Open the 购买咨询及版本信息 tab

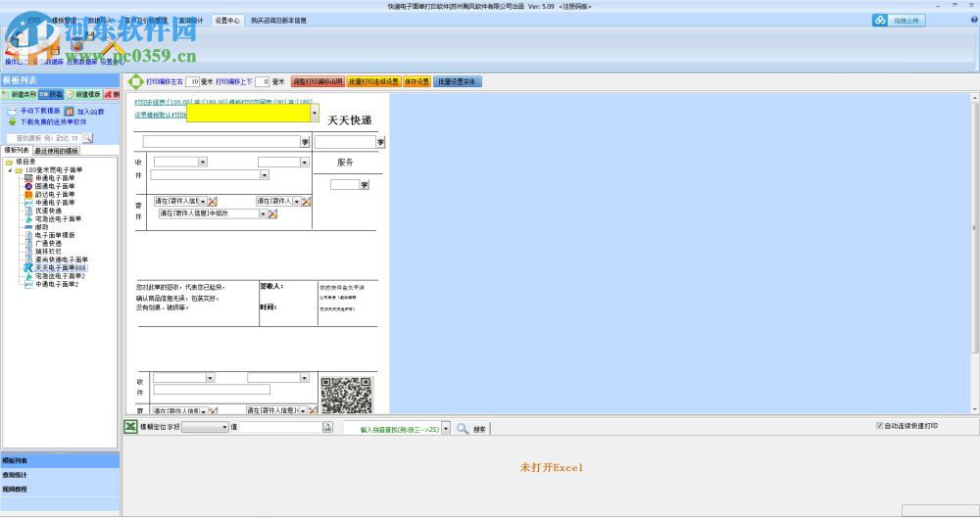[278, 20]
